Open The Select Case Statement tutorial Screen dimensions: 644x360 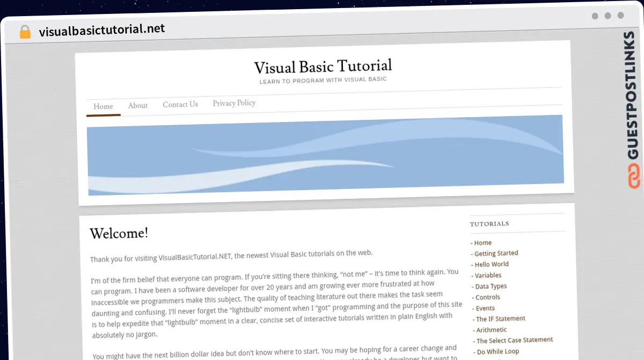(x=514, y=340)
